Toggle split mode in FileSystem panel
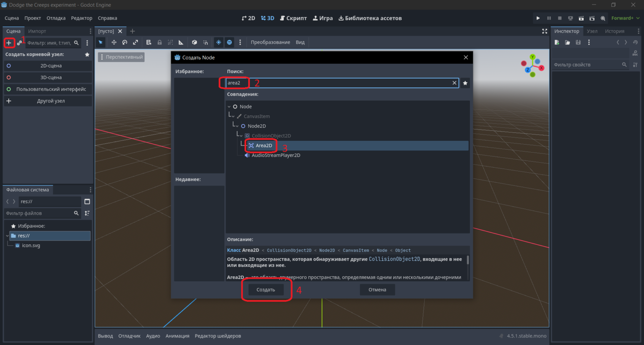 tap(87, 202)
